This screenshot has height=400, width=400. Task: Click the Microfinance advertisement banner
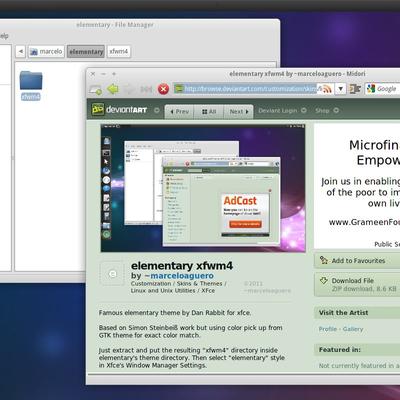point(357,186)
